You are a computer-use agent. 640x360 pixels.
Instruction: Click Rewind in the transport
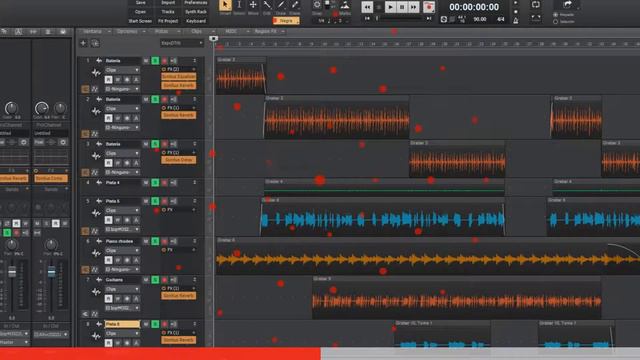367,7
